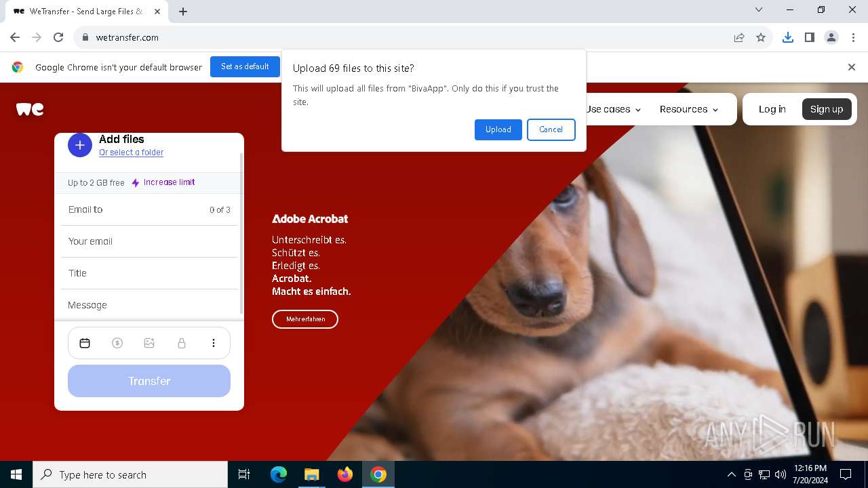Click the Message field
This screenshot has width=868, height=488.
(149, 305)
